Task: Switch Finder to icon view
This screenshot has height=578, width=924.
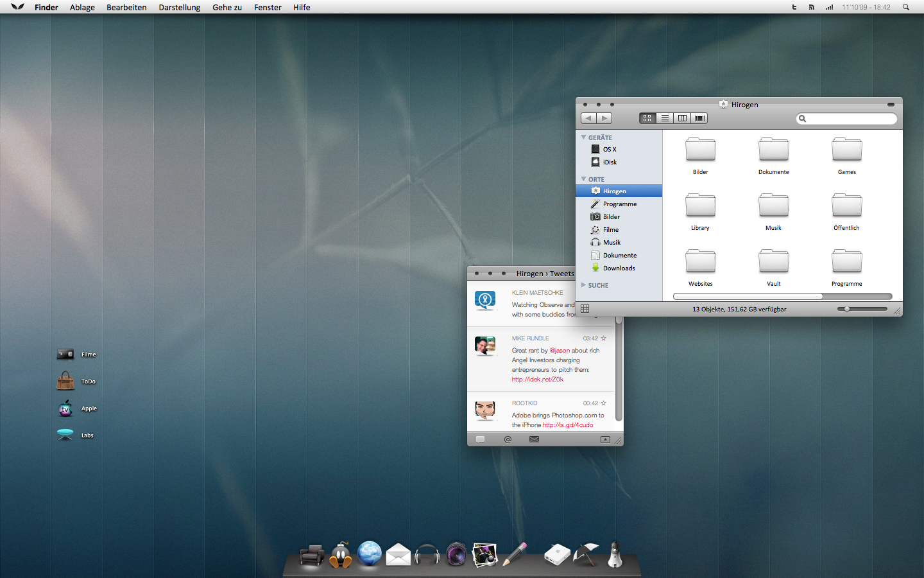Action: (647, 118)
